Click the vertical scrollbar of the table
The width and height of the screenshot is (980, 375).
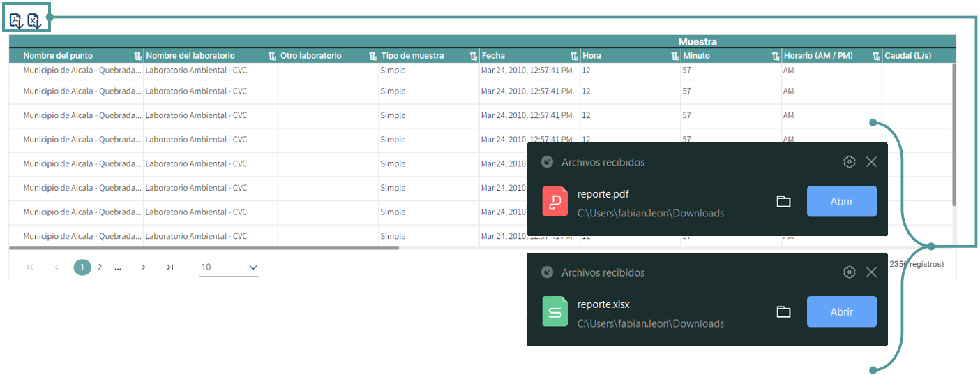coord(954,135)
